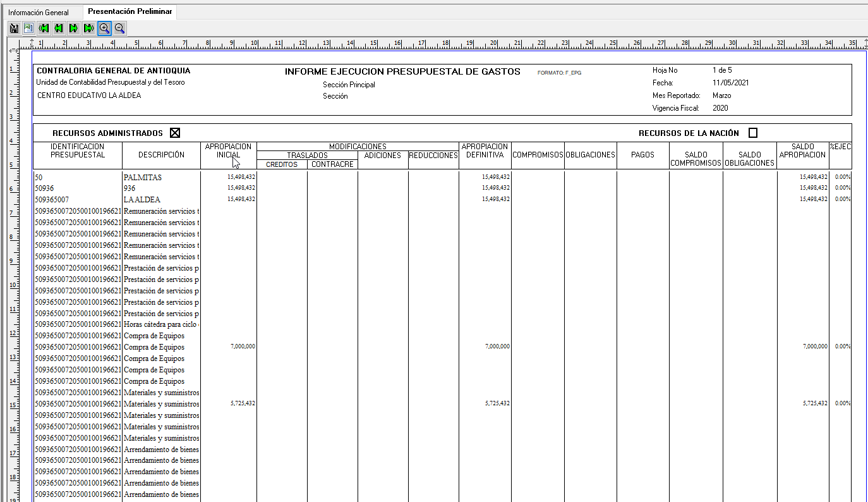The width and height of the screenshot is (868, 502).
Task: Zoom out of the report preview
Action: coord(119,28)
